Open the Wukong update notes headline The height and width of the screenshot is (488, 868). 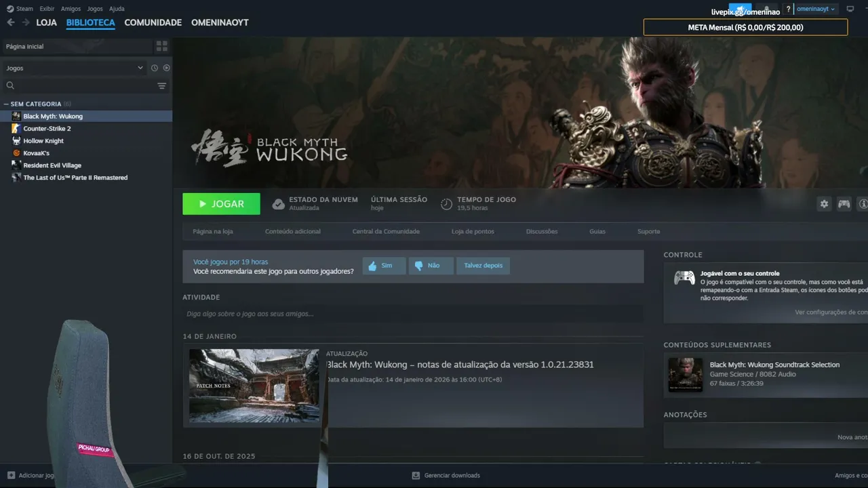460,365
